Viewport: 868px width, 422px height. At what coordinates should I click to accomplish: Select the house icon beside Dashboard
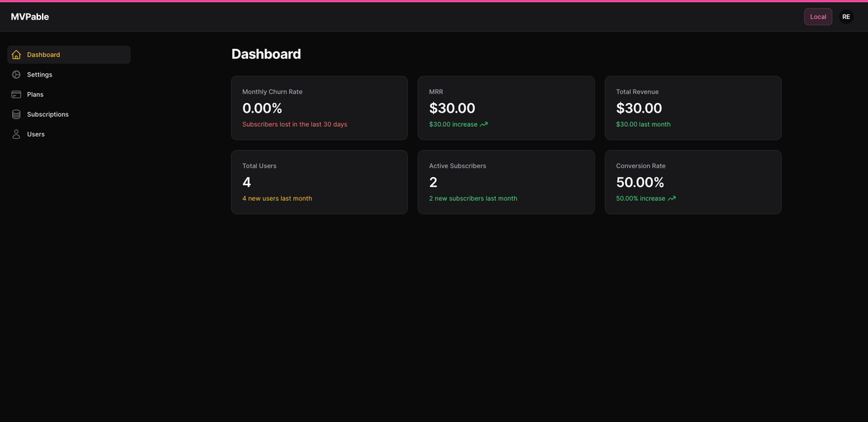(16, 54)
